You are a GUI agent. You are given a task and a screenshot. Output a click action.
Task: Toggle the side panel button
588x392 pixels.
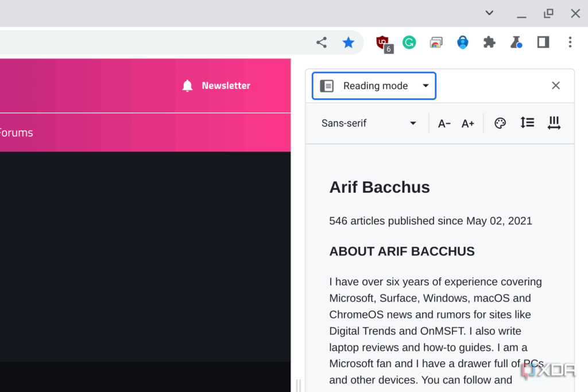(543, 42)
